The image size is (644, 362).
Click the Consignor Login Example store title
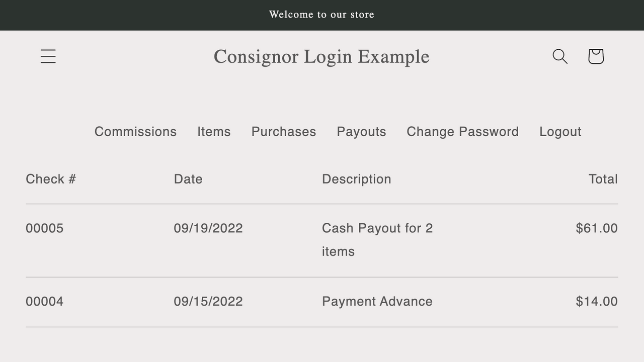(x=321, y=57)
